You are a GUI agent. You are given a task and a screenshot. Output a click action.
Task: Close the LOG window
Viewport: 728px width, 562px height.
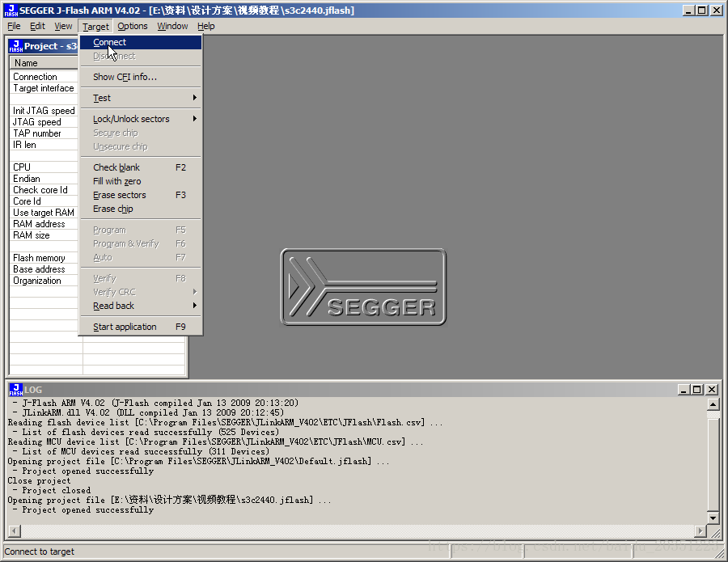point(712,390)
